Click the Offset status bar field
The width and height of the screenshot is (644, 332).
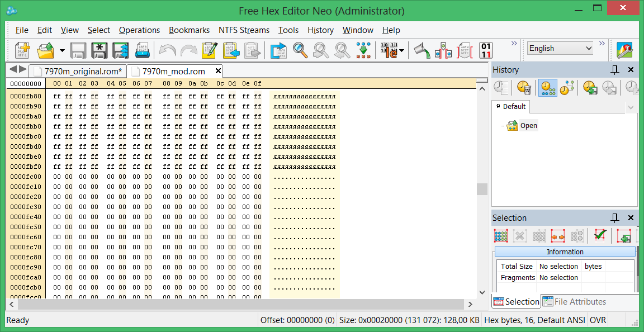coord(298,320)
